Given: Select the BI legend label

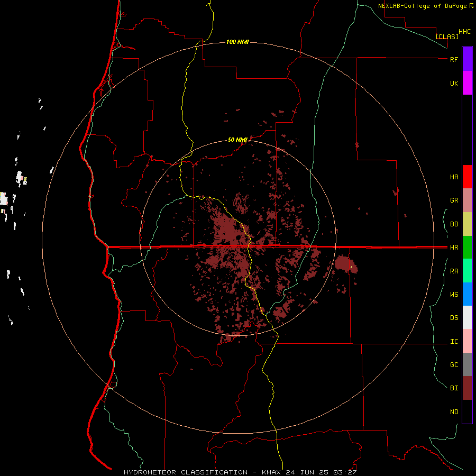Looking at the screenshot, I should pos(454,388).
